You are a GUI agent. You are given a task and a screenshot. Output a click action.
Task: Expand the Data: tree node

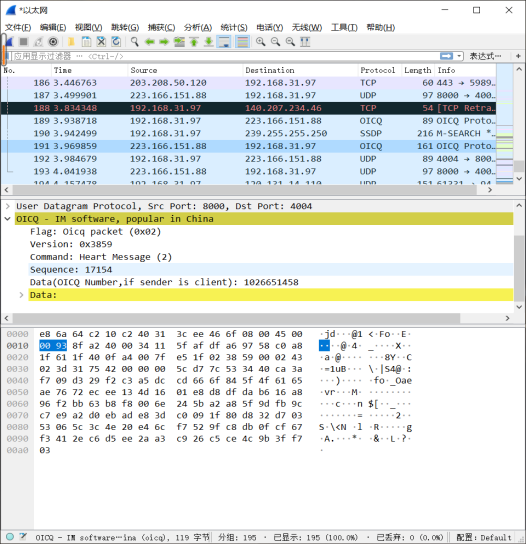[x=21, y=295]
